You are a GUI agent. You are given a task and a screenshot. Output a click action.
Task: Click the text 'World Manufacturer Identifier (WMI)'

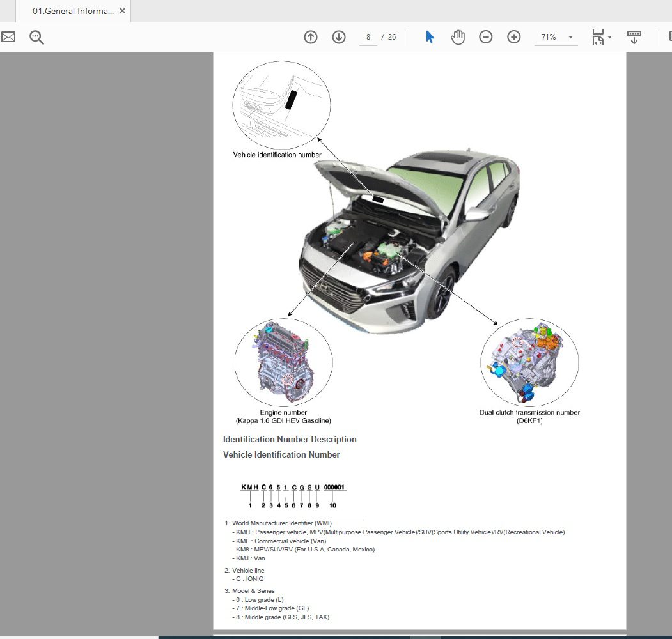[x=282, y=523]
